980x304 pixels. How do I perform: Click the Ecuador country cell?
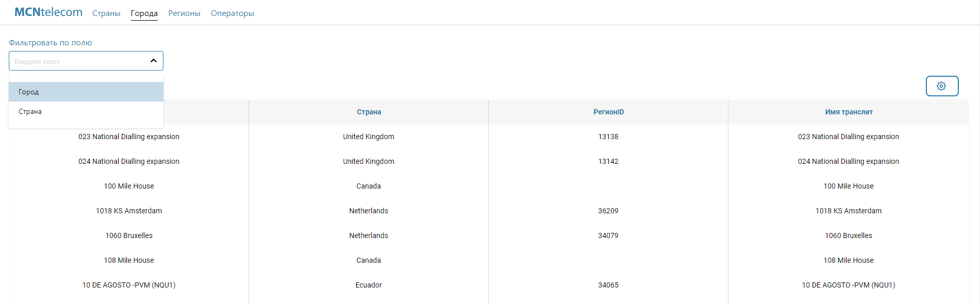(x=369, y=285)
